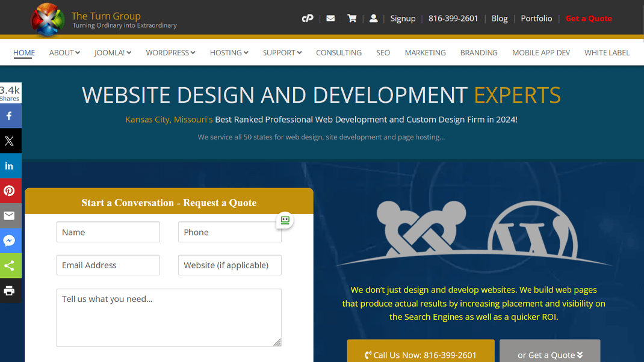Image resolution: width=644 pixels, height=362 pixels.
Task: Click the Tell us what you need textarea
Action: click(x=169, y=318)
